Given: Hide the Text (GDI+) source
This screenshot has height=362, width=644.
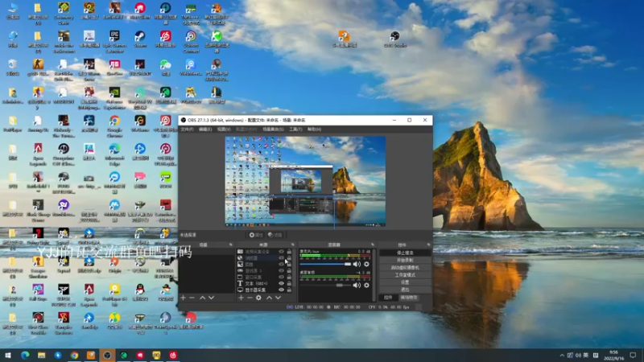Looking at the screenshot, I should point(281,283).
